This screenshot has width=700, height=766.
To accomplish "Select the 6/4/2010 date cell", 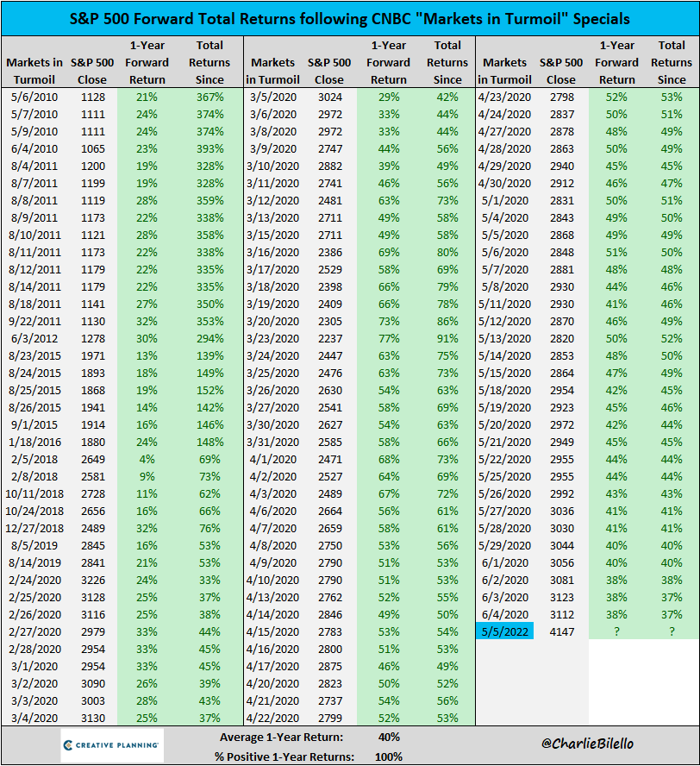I will click(x=34, y=149).
